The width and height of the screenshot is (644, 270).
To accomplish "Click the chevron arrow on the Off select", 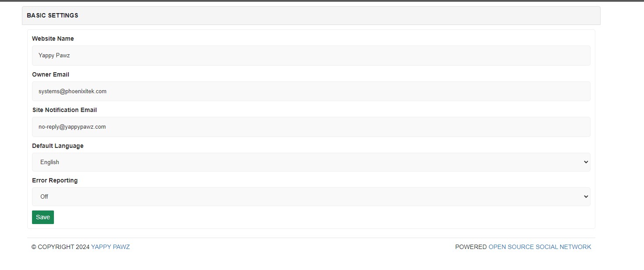I will coord(586,196).
